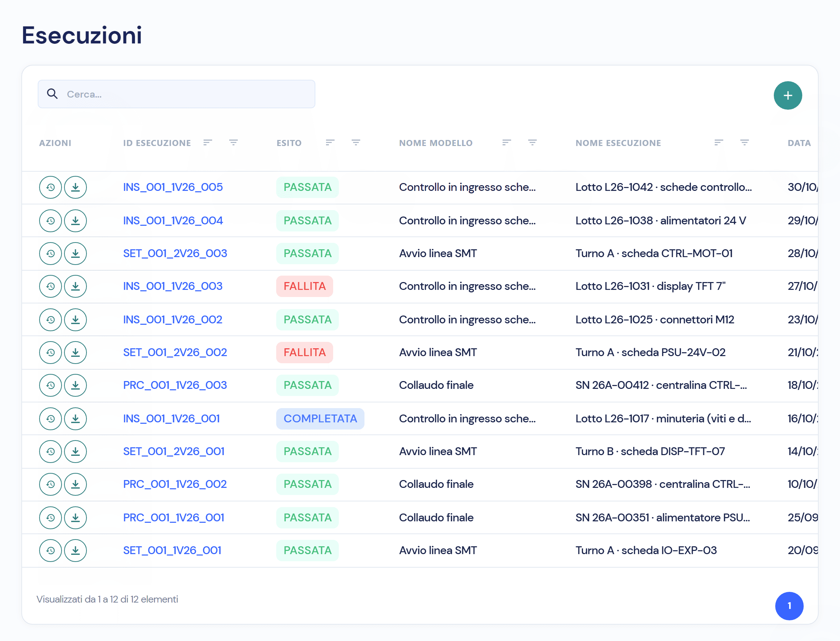Sort by Nome Modello column
The width and height of the screenshot is (840, 641).
tap(506, 143)
